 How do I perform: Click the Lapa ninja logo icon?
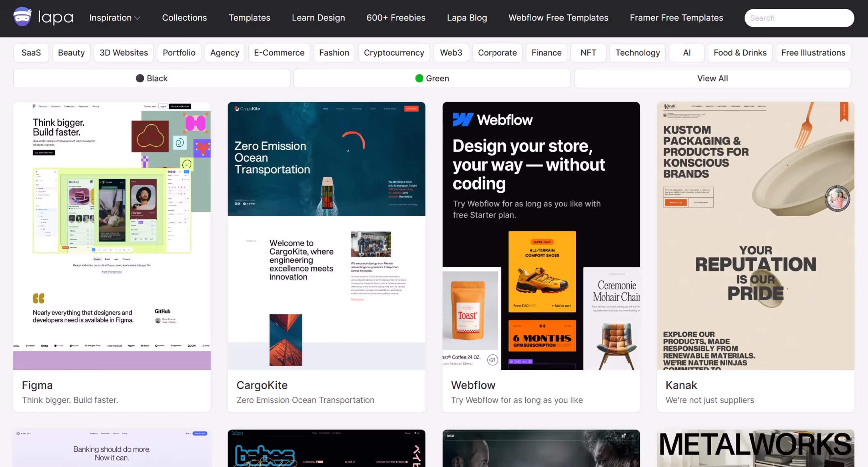point(22,17)
